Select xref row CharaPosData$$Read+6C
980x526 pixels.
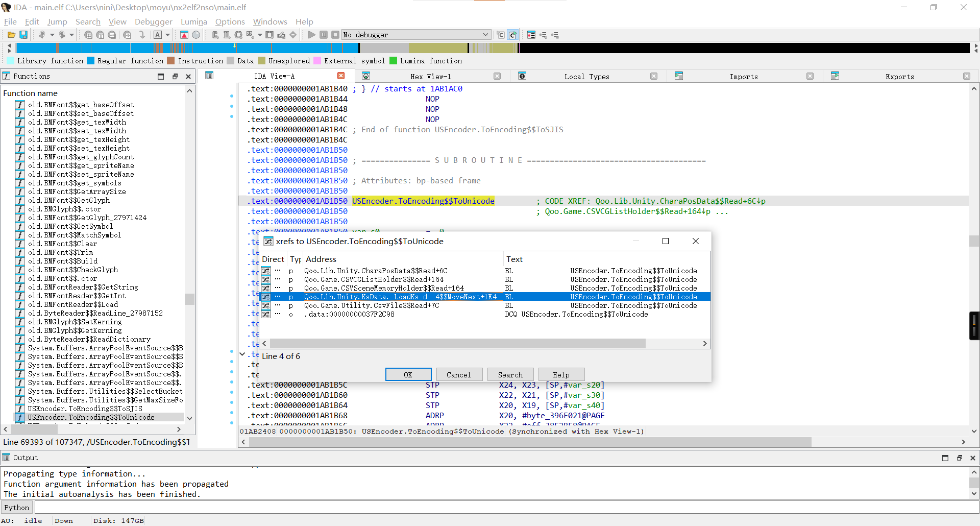485,271
